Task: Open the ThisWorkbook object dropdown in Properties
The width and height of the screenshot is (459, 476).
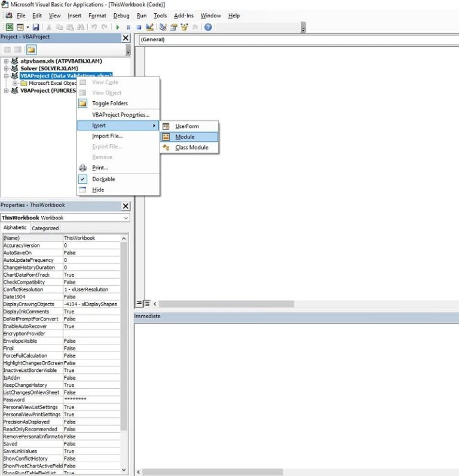Action: click(126, 218)
